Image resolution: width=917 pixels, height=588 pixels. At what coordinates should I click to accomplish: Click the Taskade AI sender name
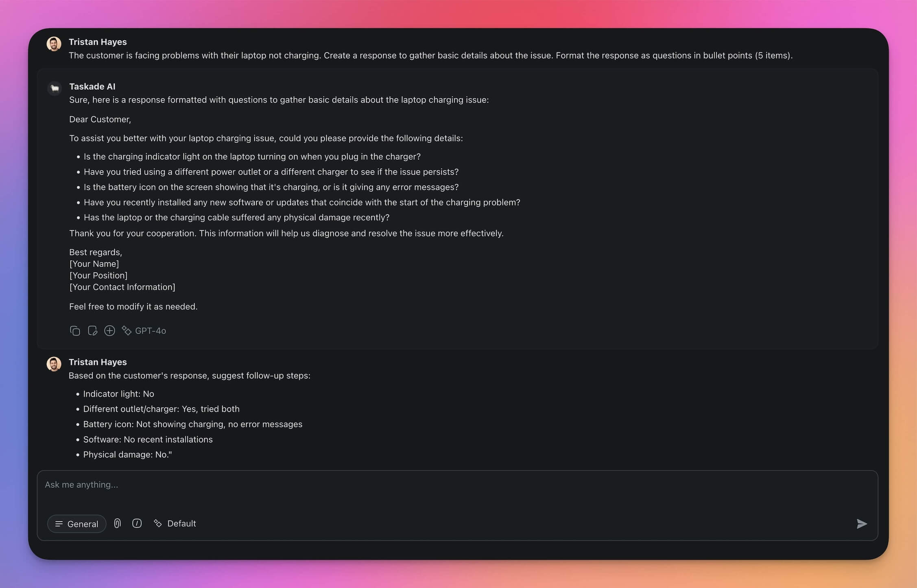(x=92, y=86)
